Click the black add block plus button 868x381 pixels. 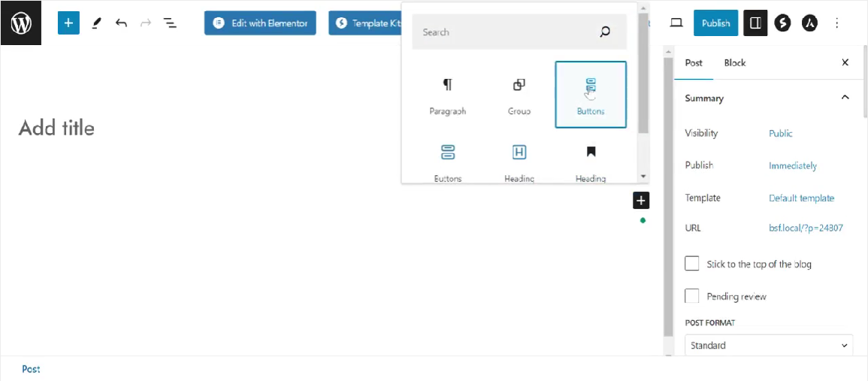tap(640, 200)
